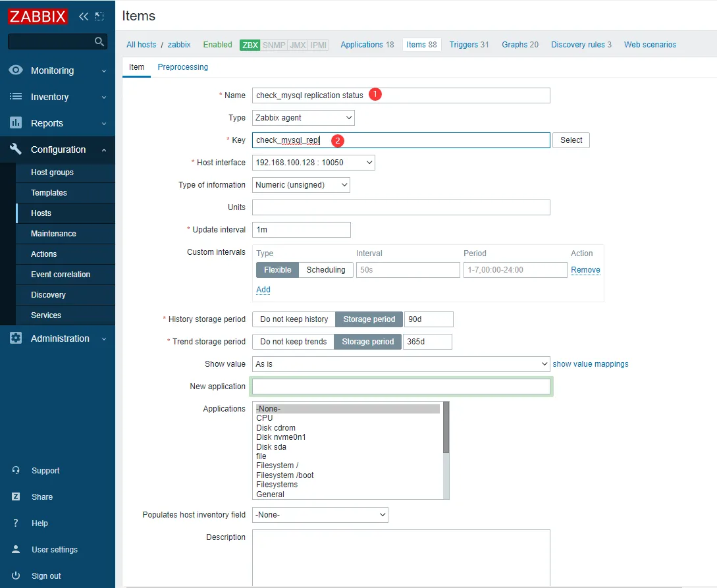Open Triggers 31 link
The image size is (717, 588).
point(469,44)
